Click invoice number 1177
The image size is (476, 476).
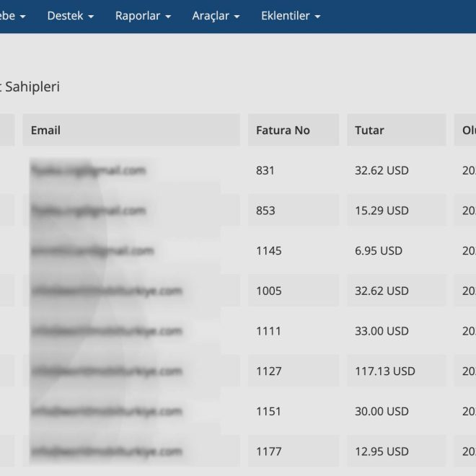click(x=268, y=451)
